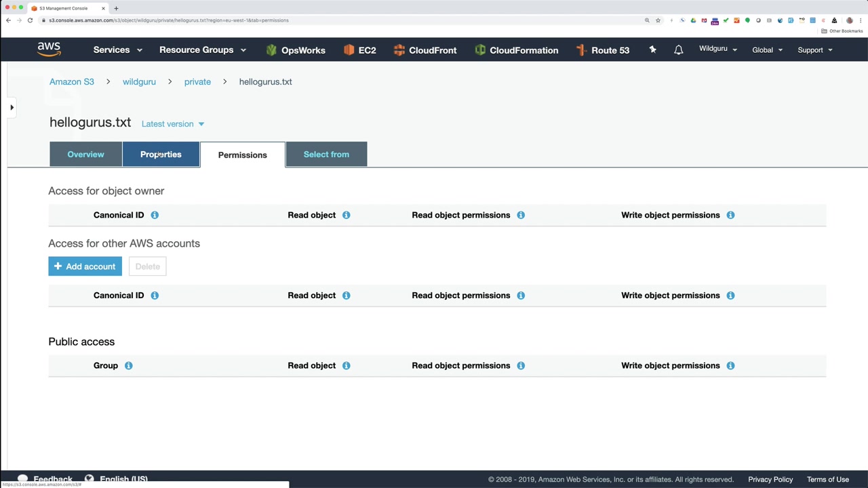Click the AWS logo home icon

click(x=49, y=49)
